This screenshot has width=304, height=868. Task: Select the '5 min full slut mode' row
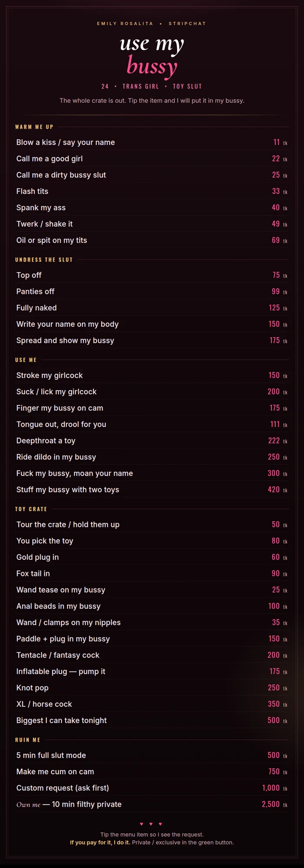[x=152, y=755]
